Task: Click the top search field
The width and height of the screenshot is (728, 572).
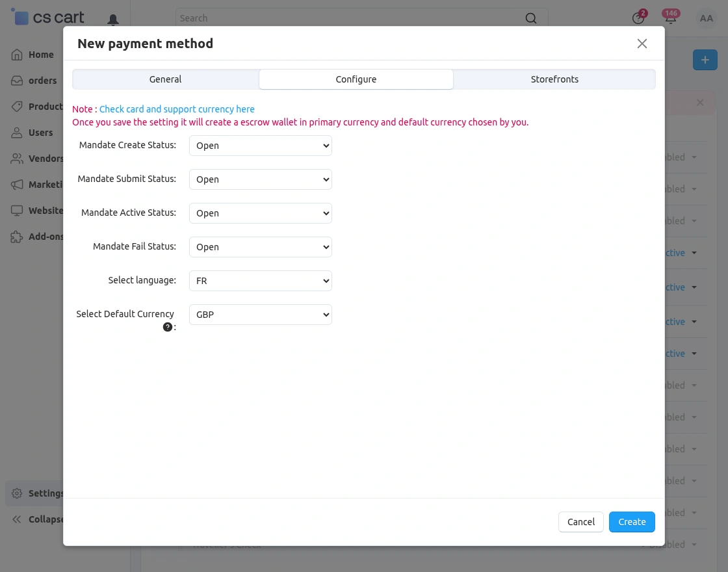Action: click(x=361, y=18)
